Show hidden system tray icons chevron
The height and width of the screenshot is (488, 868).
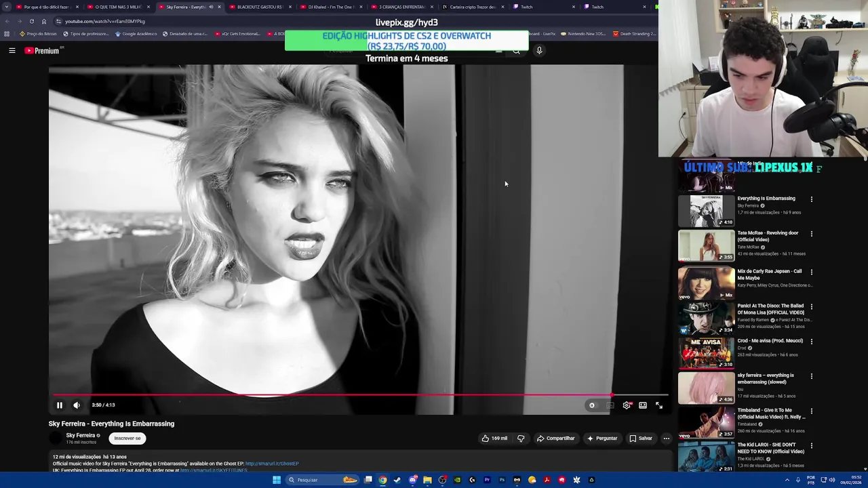(787, 480)
